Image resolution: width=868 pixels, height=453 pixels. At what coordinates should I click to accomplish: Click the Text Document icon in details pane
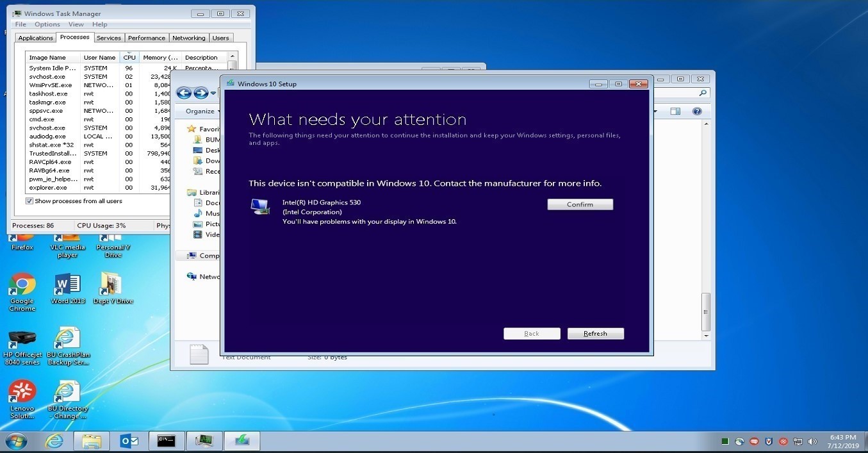[199, 354]
